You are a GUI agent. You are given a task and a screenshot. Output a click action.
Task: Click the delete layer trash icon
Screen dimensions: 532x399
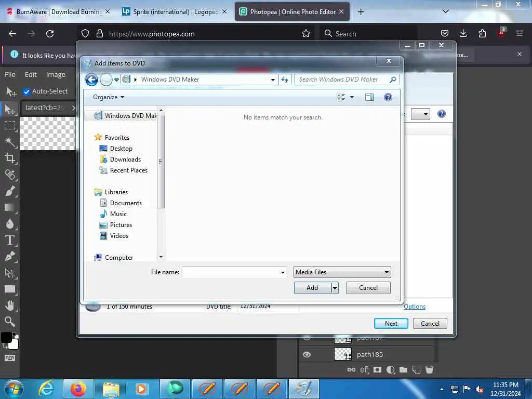click(x=429, y=370)
